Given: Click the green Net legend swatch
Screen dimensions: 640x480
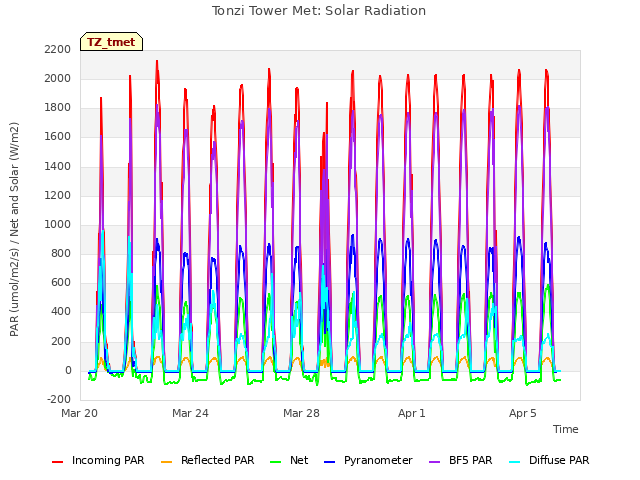Looking at the screenshot, I should point(276,462).
